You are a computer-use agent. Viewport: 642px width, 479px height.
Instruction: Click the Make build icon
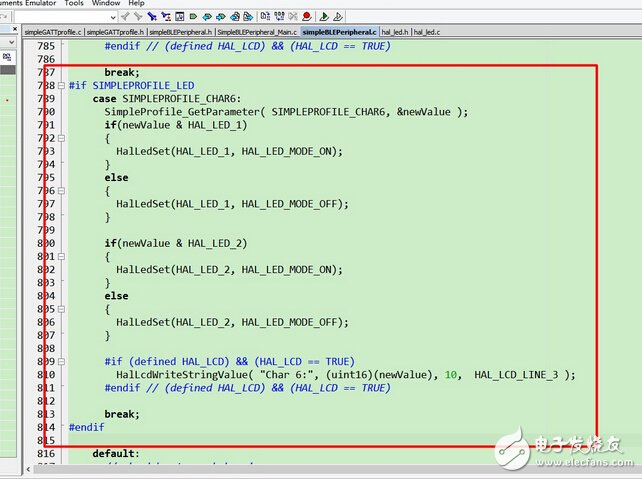tap(278, 17)
